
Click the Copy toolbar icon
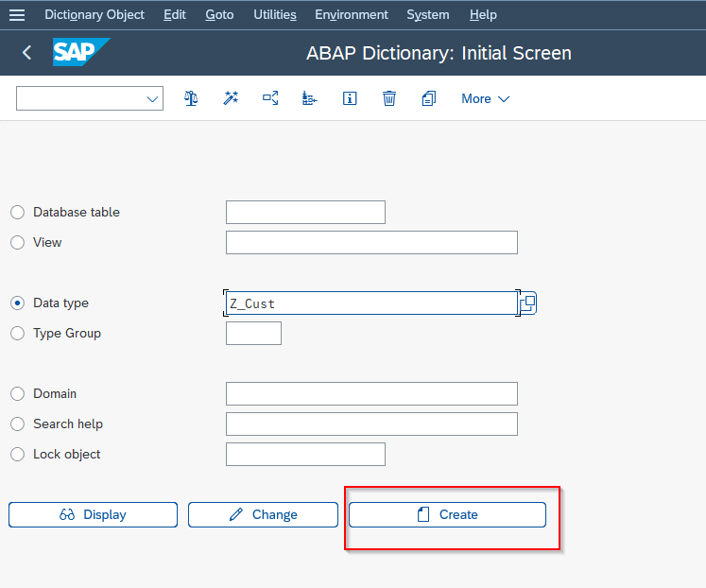click(x=429, y=98)
